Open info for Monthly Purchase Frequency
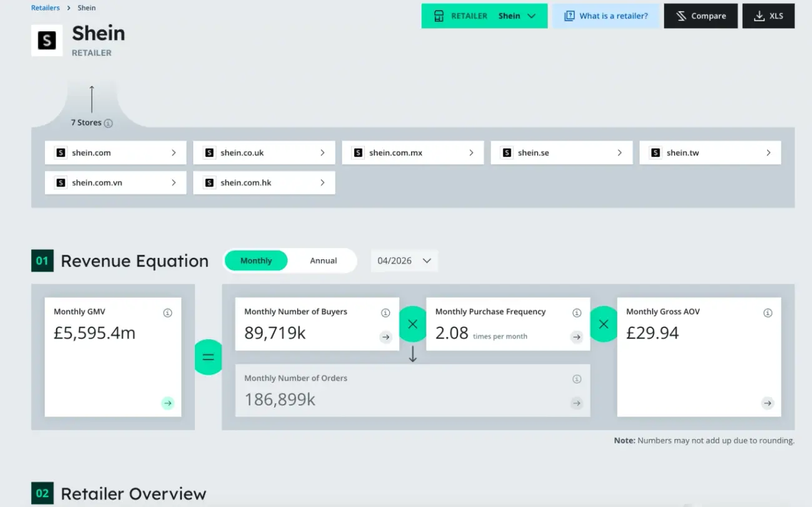Image resolution: width=812 pixels, height=507 pixels. (x=577, y=313)
